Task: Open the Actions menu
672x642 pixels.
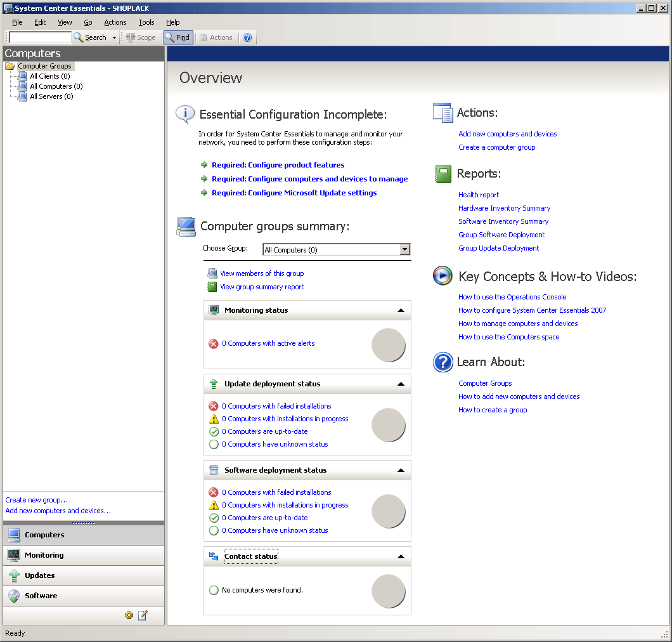Action: click(115, 22)
